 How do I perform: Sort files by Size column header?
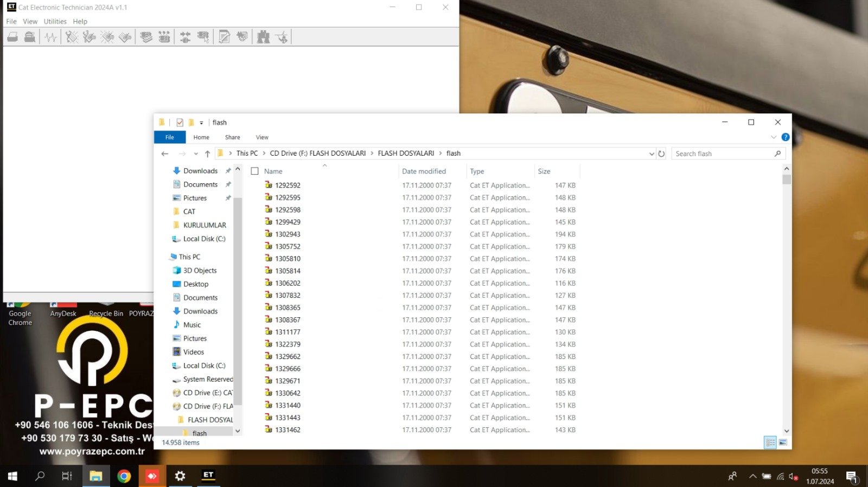coord(544,171)
